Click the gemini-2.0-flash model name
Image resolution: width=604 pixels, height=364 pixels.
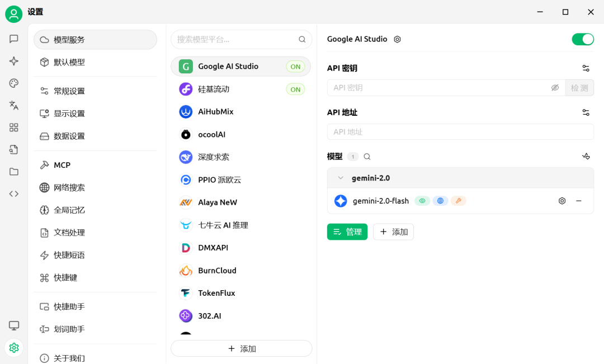point(381,201)
